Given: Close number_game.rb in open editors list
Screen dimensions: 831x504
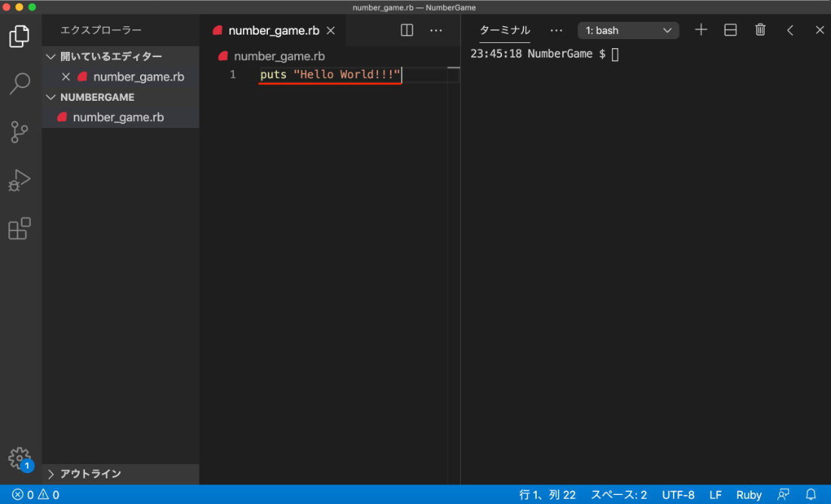Looking at the screenshot, I should point(65,77).
